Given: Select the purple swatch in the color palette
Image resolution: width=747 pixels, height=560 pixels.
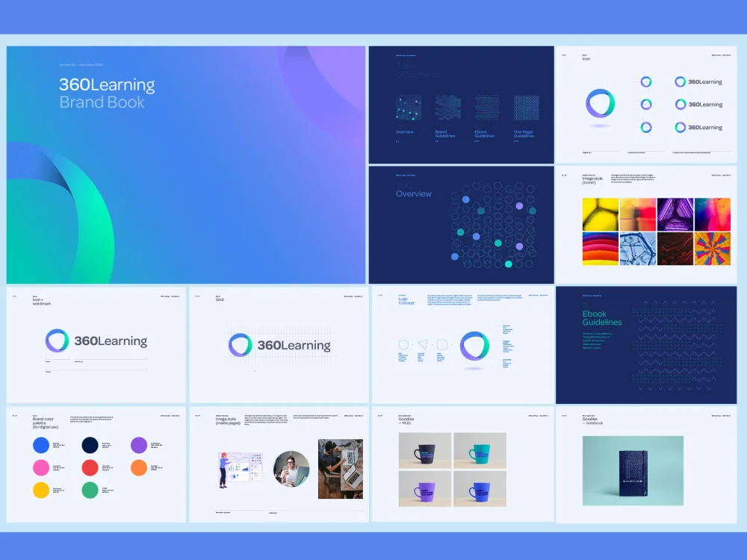Looking at the screenshot, I should tap(139, 446).
